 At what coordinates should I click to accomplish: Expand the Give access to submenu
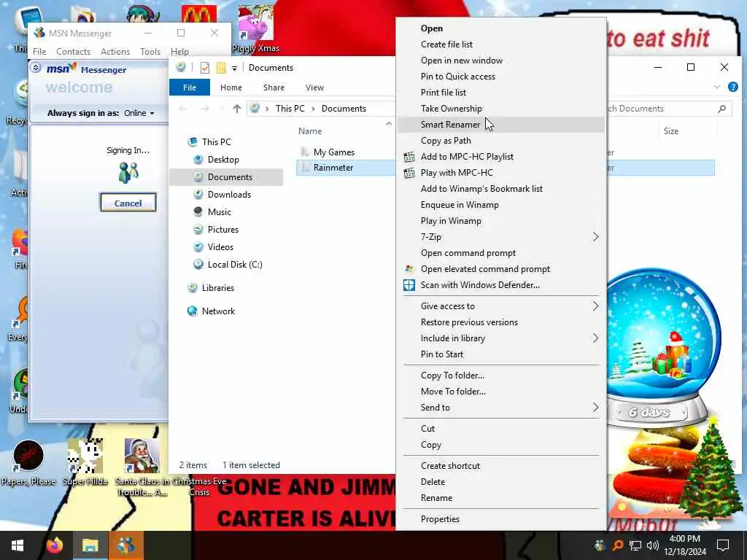[x=595, y=306]
